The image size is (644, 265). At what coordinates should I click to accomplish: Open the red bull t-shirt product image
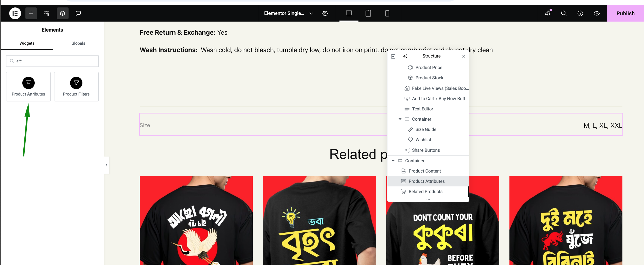[566, 221]
